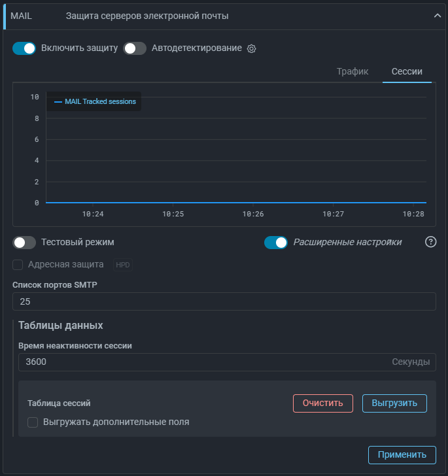
Task: Enable the 'Автодетектирование' switch
Action: tap(135, 48)
